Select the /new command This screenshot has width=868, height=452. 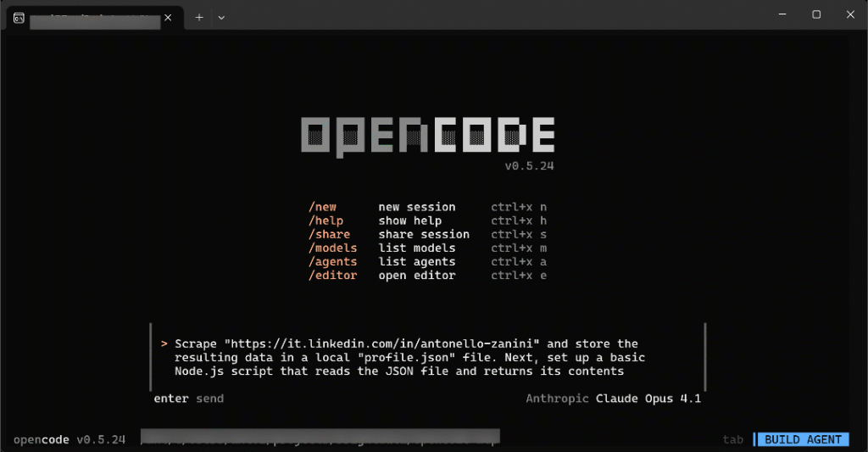pyautogui.click(x=322, y=207)
